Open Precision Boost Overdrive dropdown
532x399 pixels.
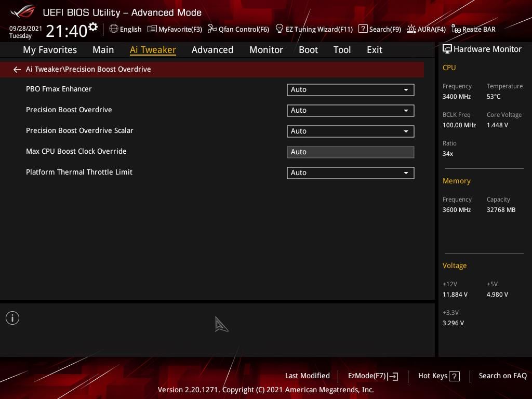coord(351,110)
